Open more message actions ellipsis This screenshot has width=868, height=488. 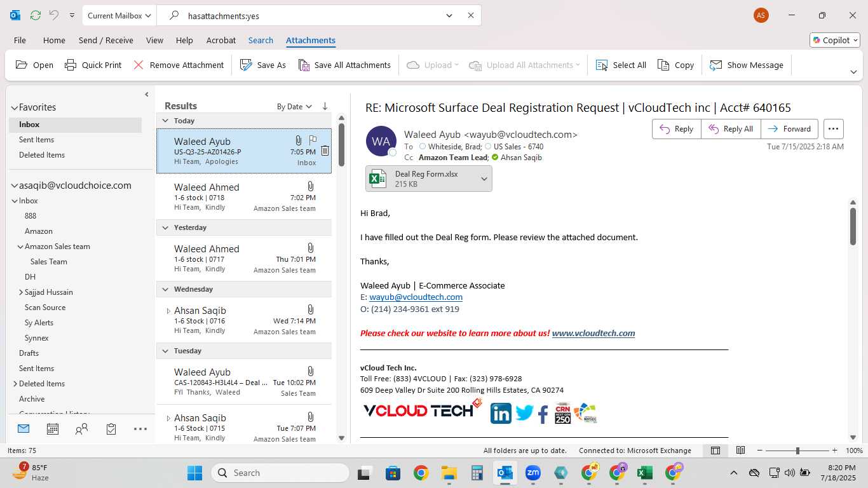pyautogui.click(x=833, y=129)
